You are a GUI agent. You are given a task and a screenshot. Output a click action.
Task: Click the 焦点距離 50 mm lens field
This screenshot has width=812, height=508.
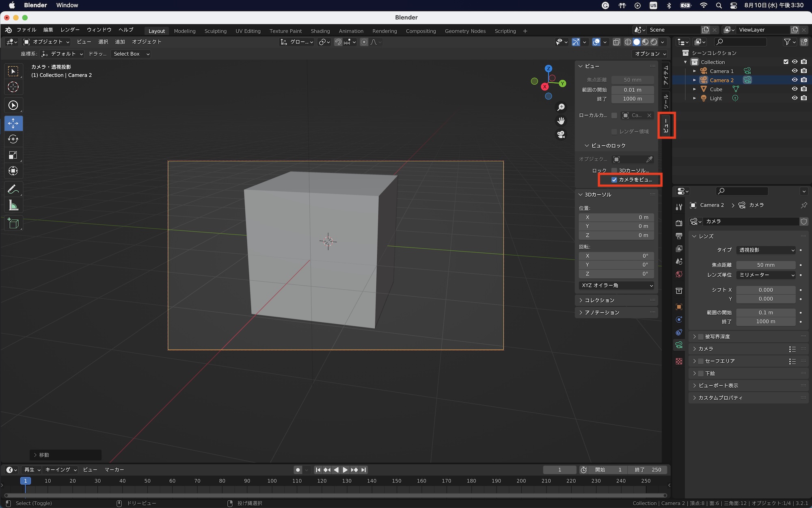766,265
